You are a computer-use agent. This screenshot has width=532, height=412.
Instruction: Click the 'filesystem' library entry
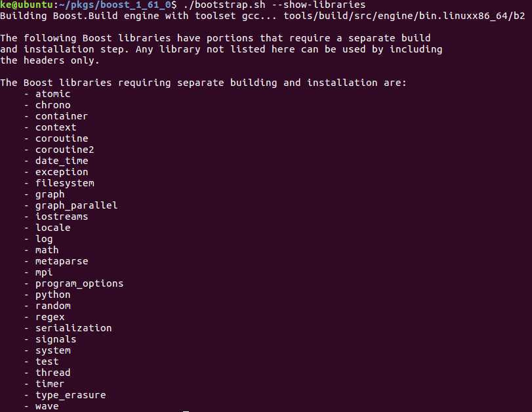pos(64,183)
